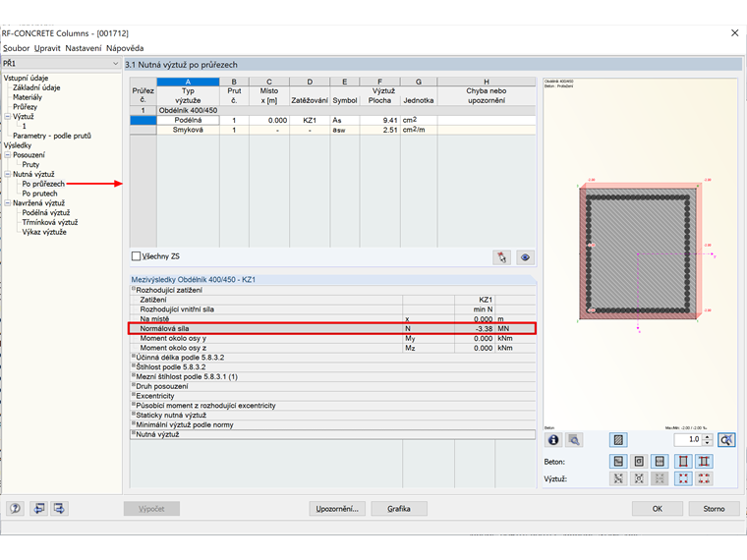Toggle the hatched cross-section display icon
Image resolution: width=747 pixels, height=560 pixels.
point(618,440)
